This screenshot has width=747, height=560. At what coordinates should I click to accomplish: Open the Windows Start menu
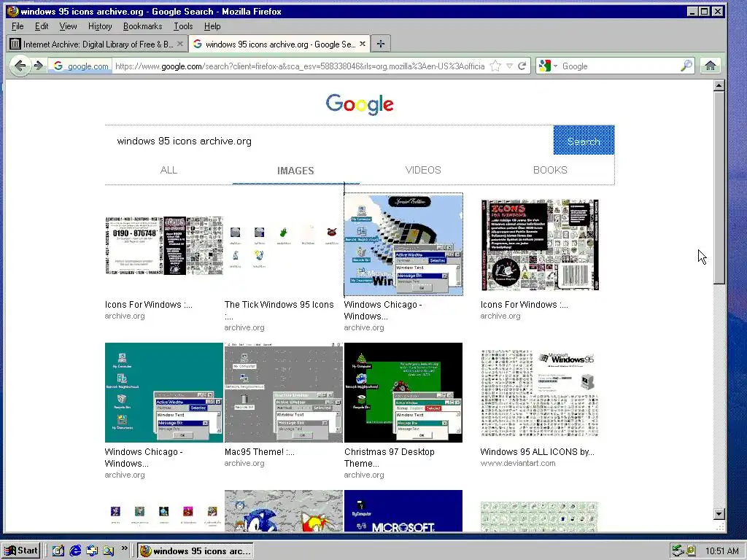[x=21, y=551]
